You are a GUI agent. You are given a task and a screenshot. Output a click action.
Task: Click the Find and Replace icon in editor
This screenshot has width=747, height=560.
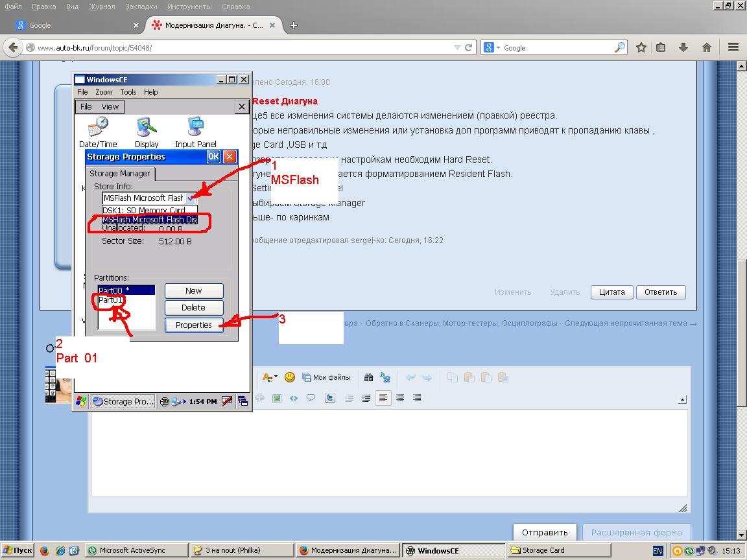(385, 377)
